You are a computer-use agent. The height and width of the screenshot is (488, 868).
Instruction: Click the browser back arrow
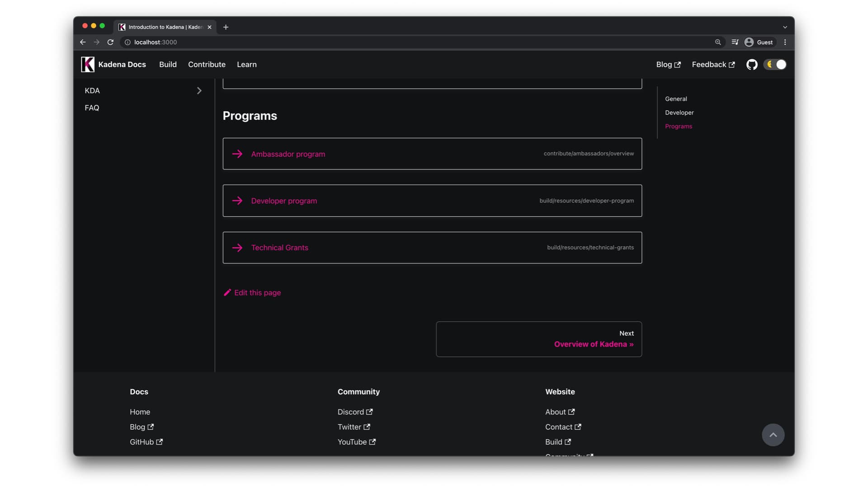pyautogui.click(x=83, y=42)
